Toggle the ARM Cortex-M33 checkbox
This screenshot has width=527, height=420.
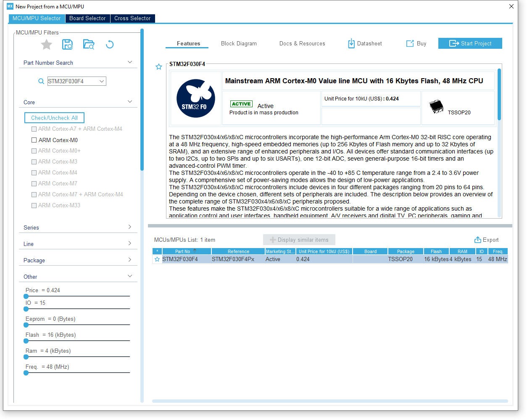point(34,206)
